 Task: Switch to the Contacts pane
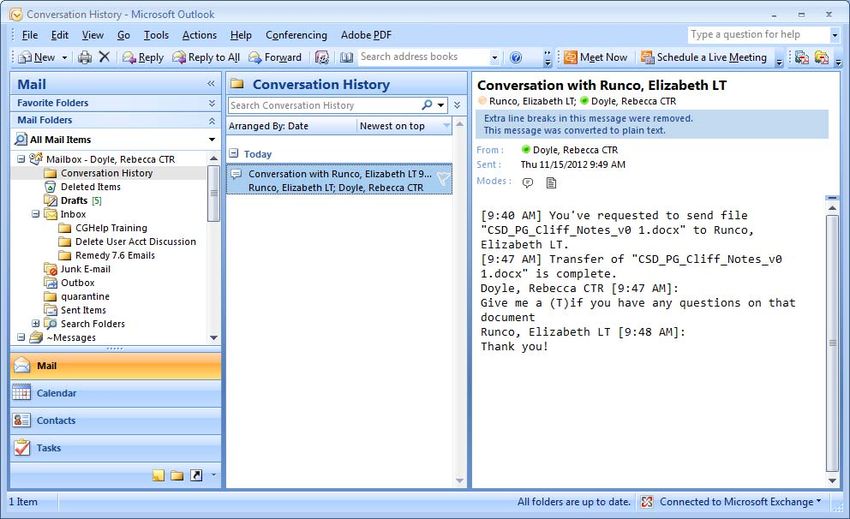click(x=115, y=420)
